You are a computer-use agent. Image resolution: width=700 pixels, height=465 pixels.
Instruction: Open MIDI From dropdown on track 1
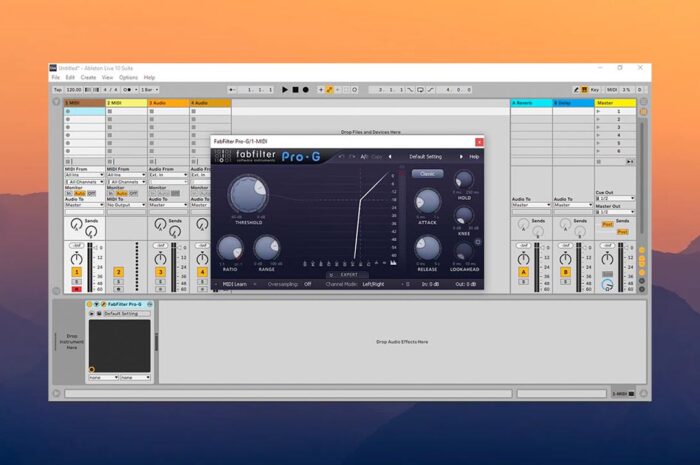point(84,175)
